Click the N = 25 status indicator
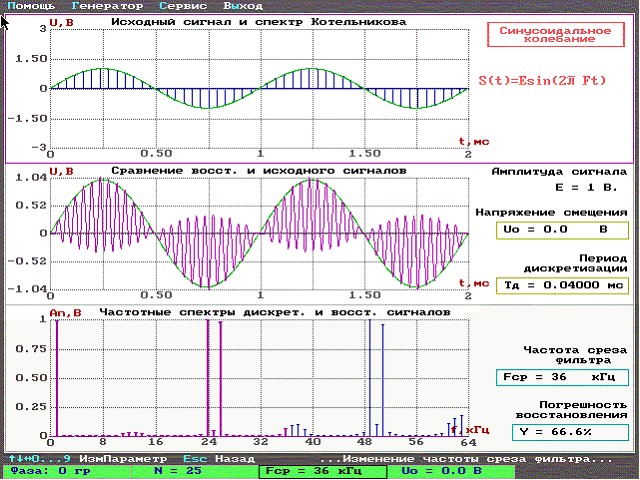This screenshot has height=480, width=640. pos(178,470)
